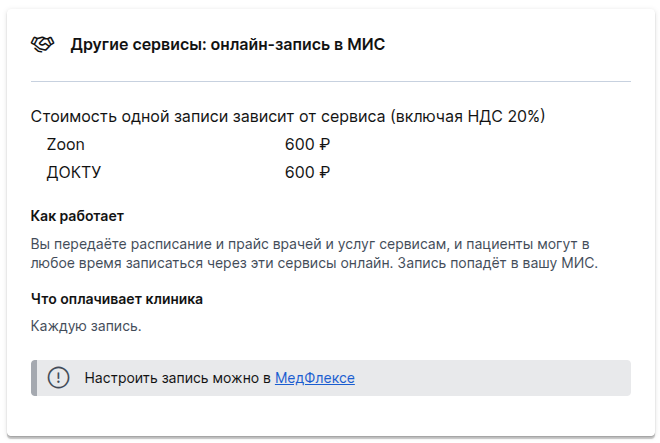Select the Zoon service row label
This screenshot has width=660, height=443.
66,144
